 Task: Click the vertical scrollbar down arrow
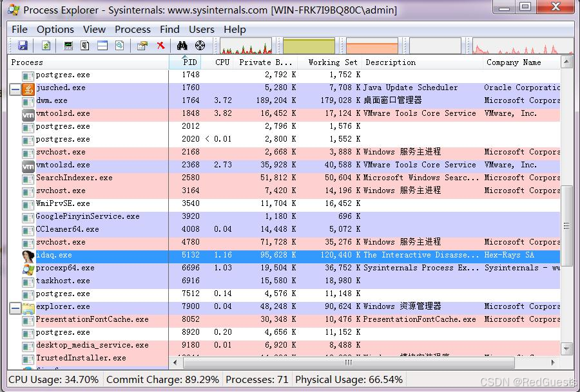[x=566, y=348]
